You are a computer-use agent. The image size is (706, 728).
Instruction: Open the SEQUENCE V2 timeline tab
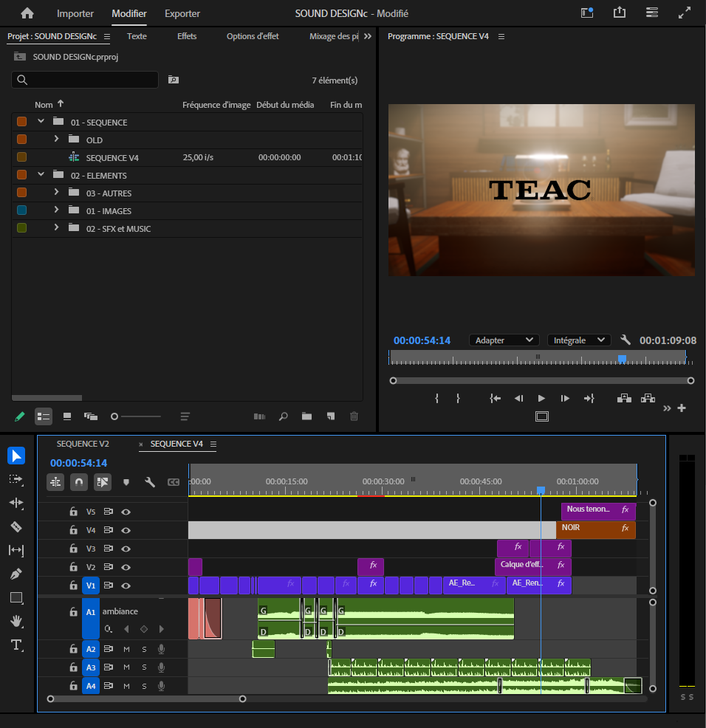pyautogui.click(x=83, y=444)
